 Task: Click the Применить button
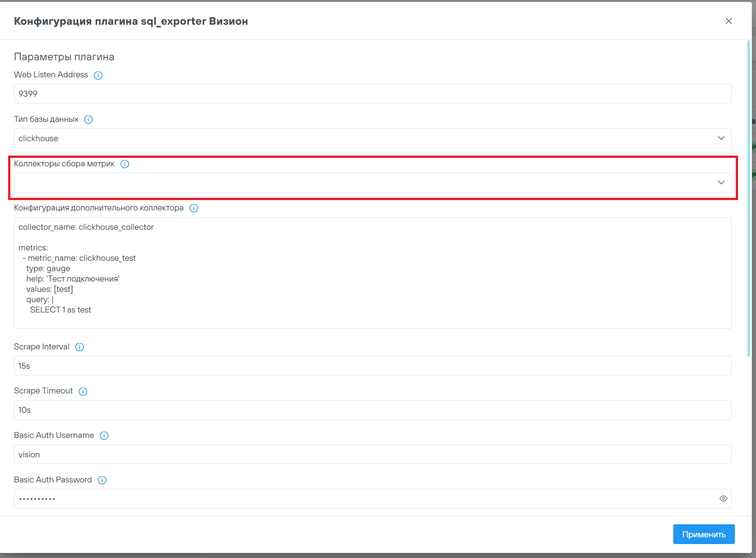703,534
